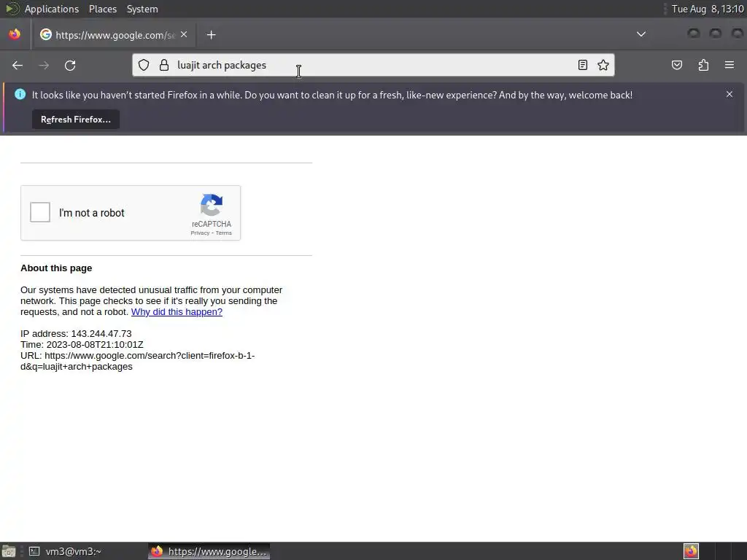Click the forward navigation arrow
The height and width of the screenshot is (560, 747).
click(44, 65)
